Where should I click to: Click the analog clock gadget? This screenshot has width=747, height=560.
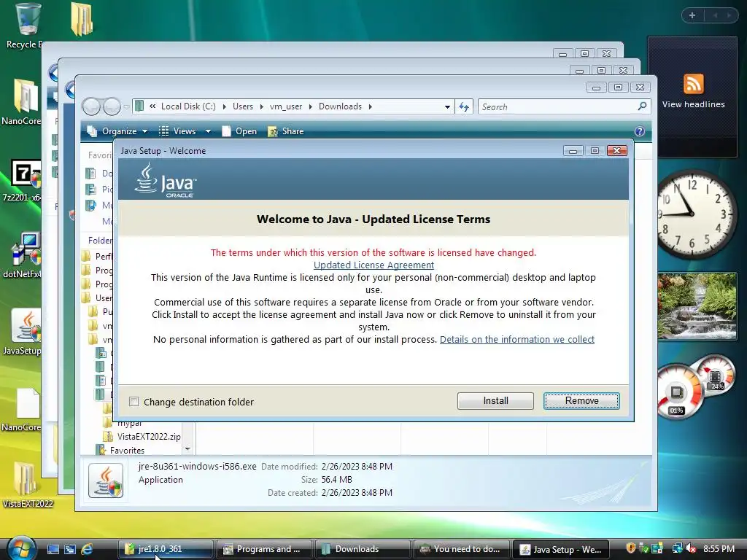coord(697,214)
